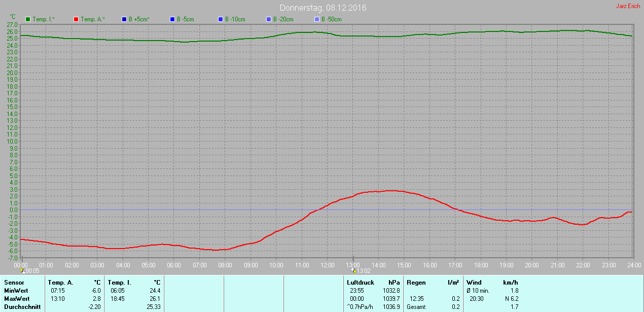Click the 12:00 tick on the time axis
Image resolution: width=644 pixels, height=312 pixels.
point(328,265)
